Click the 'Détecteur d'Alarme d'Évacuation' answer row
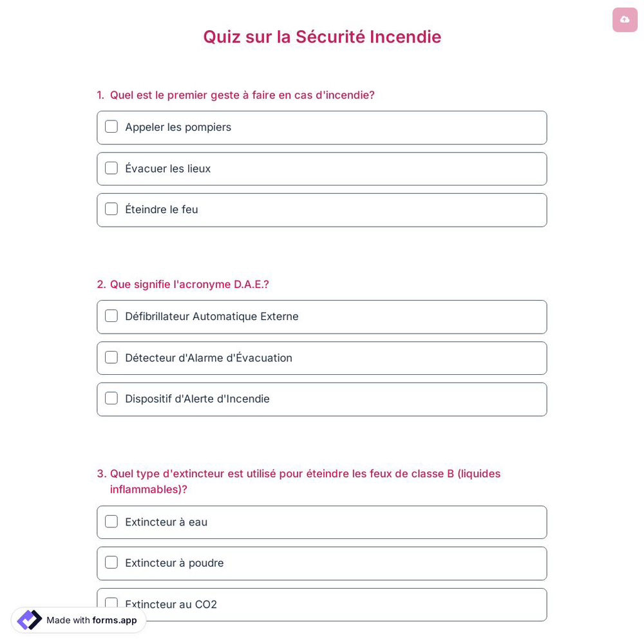 [322, 358]
